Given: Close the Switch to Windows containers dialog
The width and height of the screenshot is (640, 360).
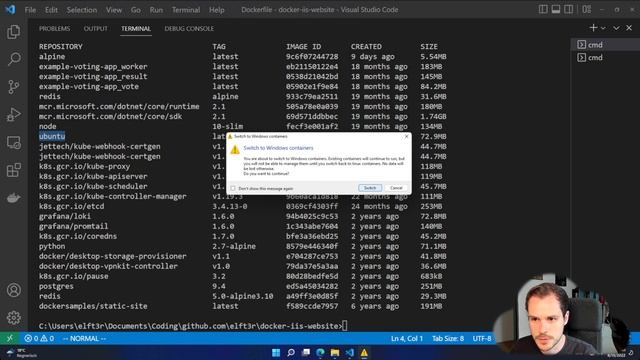Looking at the screenshot, I should [x=406, y=136].
